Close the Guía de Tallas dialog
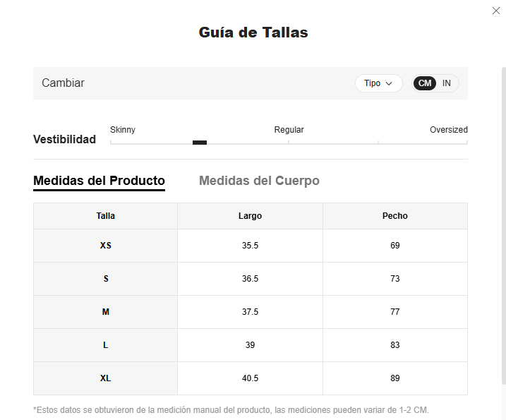506x420 pixels. [496, 11]
